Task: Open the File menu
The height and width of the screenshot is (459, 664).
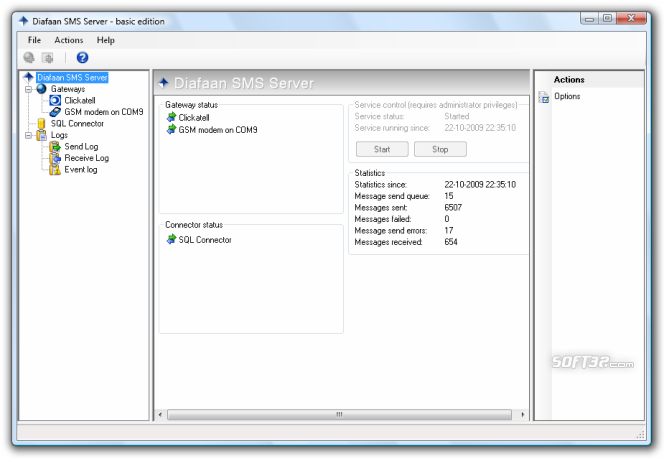Action: [x=34, y=40]
